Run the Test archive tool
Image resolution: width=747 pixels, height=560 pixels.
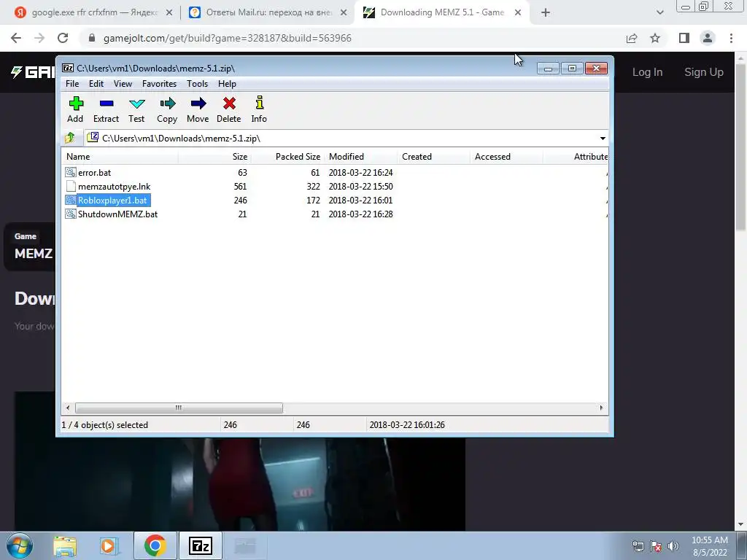point(136,109)
